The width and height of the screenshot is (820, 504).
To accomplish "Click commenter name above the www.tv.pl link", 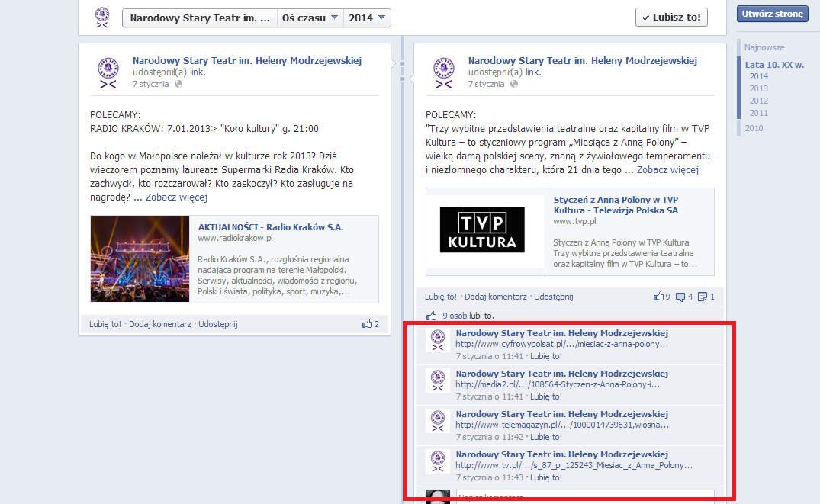I will tap(561, 454).
